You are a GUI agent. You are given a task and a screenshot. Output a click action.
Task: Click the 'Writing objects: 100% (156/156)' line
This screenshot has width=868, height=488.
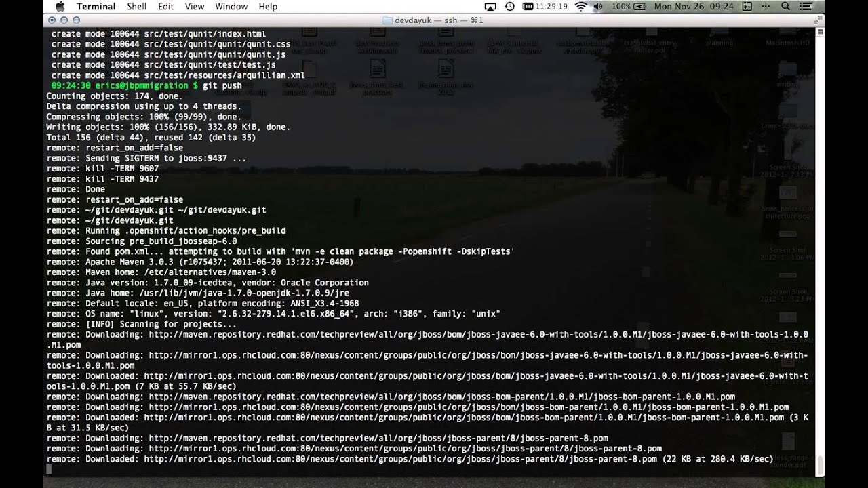pyautogui.click(x=167, y=127)
